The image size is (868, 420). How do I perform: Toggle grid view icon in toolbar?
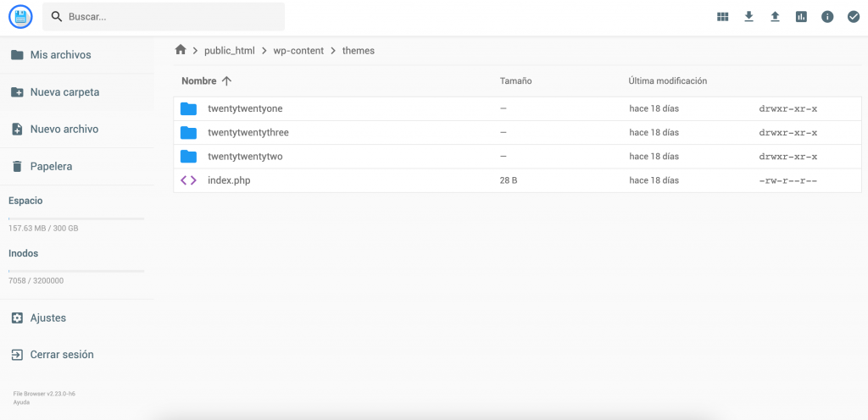723,17
